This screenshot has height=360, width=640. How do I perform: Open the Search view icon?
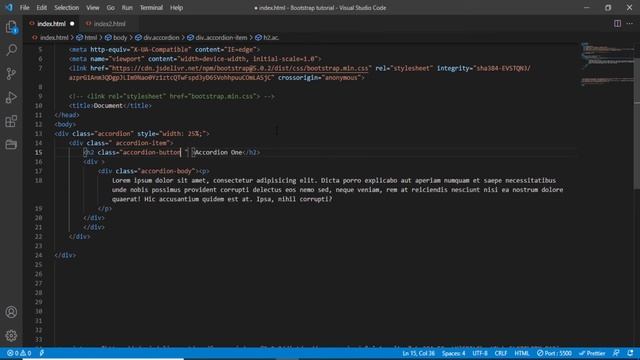coord(11,50)
